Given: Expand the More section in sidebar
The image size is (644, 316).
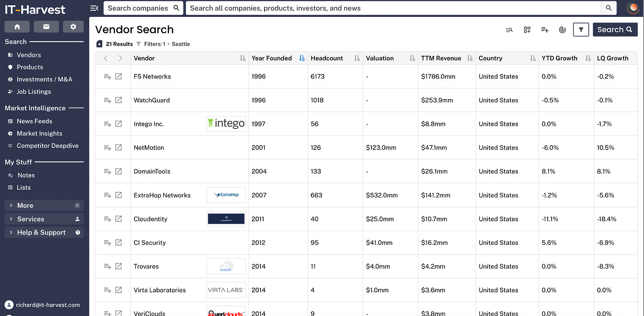Looking at the screenshot, I should click(x=44, y=205).
